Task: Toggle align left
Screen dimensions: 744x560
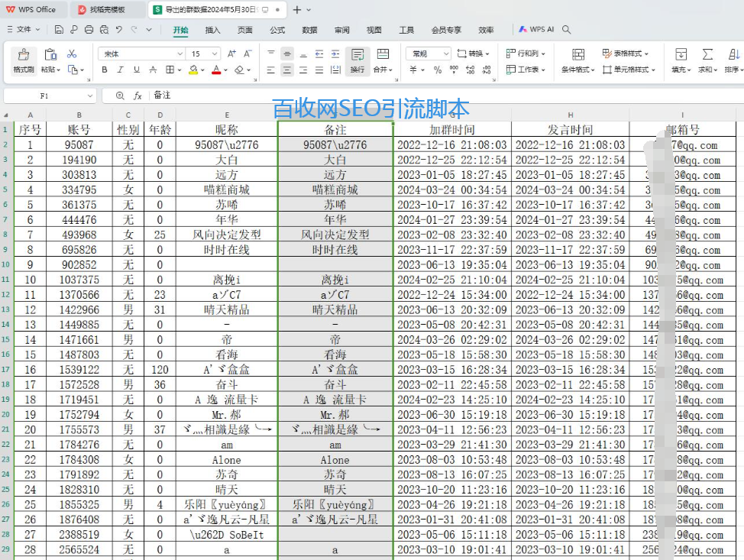Action: (x=271, y=70)
